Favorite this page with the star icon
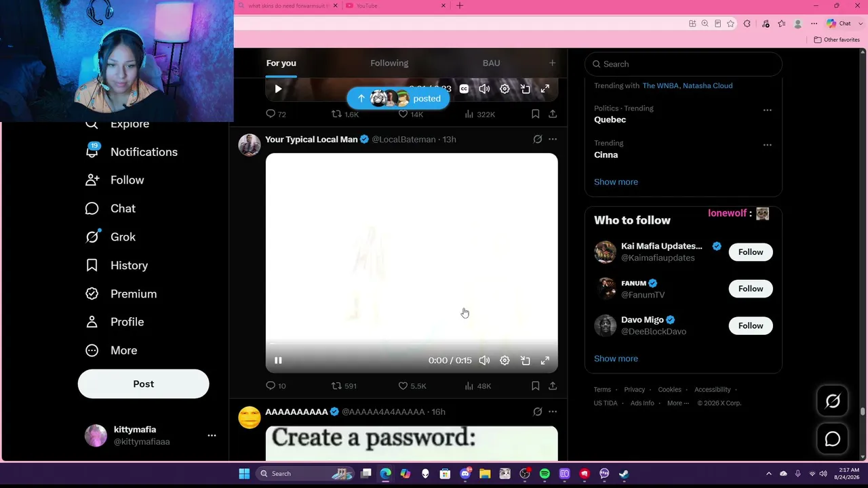Screen dimensions: 868x488 pos(730,24)
